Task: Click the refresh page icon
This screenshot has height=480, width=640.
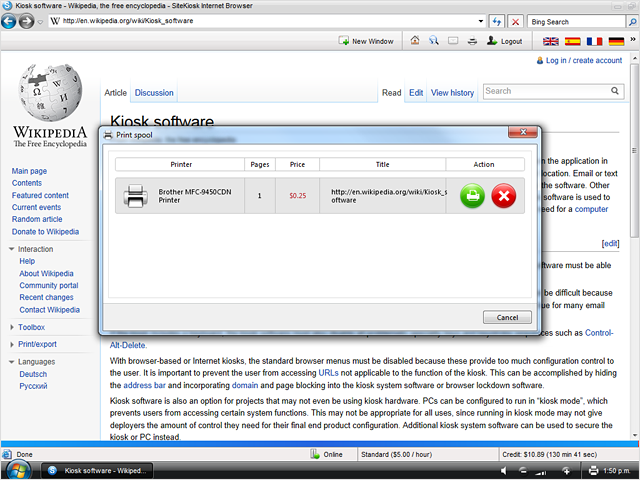Action: click(x=498, y=21)
